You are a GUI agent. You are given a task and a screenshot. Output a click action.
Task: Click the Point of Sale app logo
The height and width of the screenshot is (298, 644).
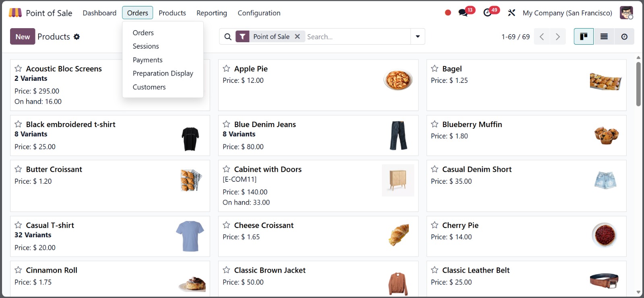[15, 13]
